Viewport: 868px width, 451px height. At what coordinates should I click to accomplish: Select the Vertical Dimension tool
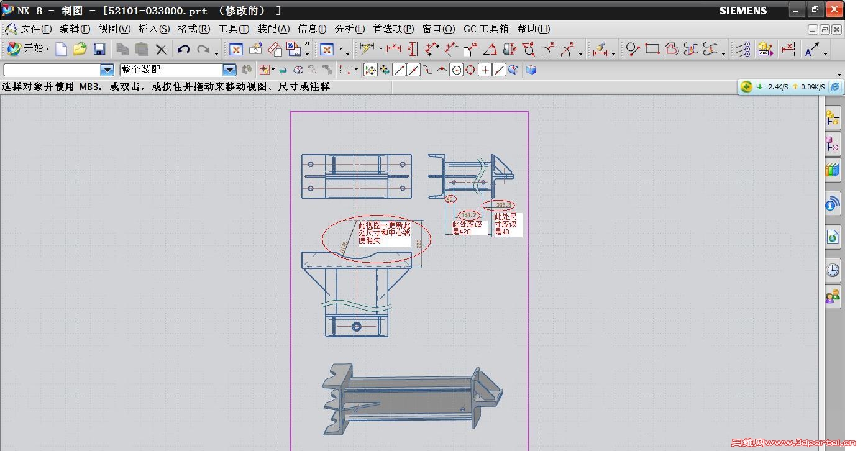pos(413,49)
